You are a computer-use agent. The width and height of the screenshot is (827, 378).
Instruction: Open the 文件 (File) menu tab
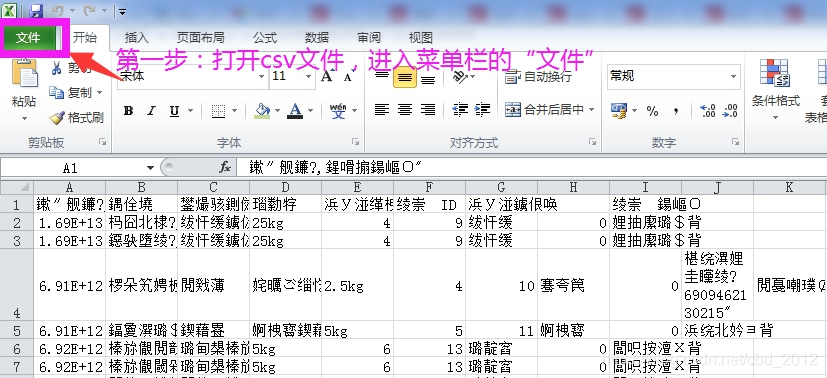coord(28,37)
